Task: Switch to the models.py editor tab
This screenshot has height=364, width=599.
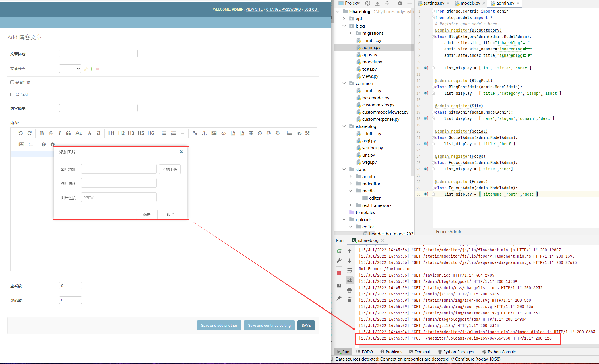Action: (470, 3)
